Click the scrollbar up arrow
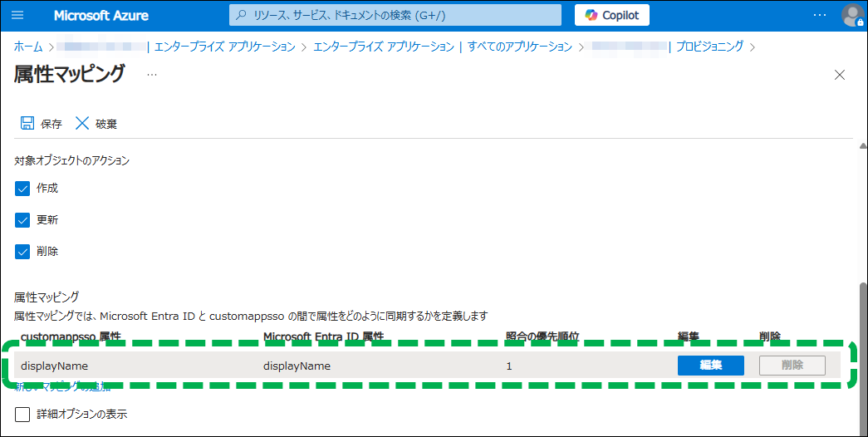 point(862,145)
